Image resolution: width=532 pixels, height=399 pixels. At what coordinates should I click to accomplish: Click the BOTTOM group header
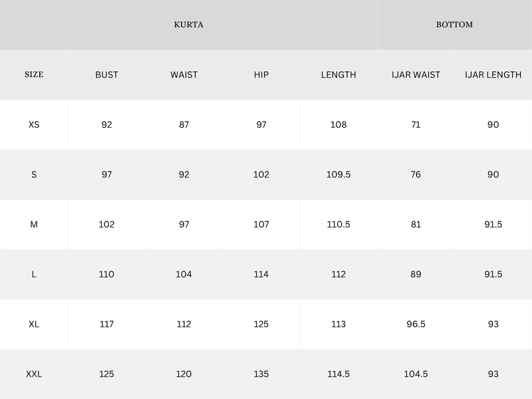[454, 25]
